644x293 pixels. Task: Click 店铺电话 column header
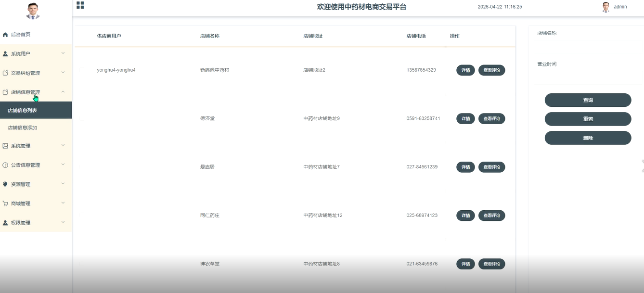[x=416, y=36]
